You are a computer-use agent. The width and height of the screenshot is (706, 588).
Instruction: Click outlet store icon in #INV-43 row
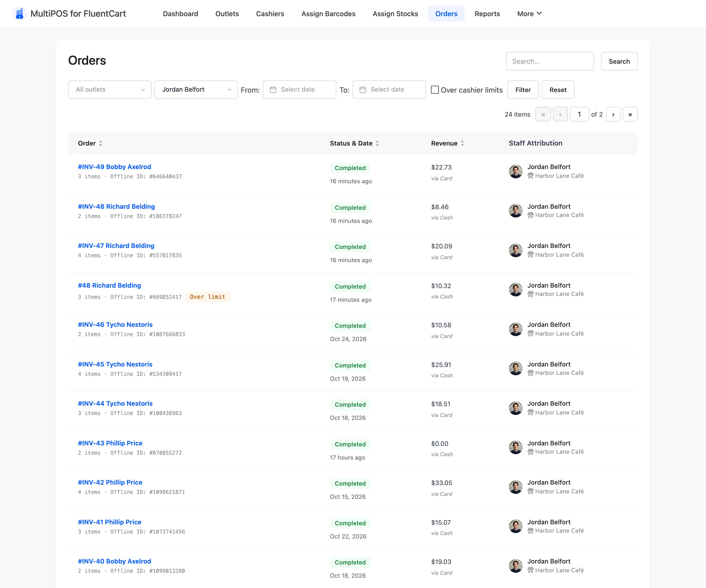530,452
